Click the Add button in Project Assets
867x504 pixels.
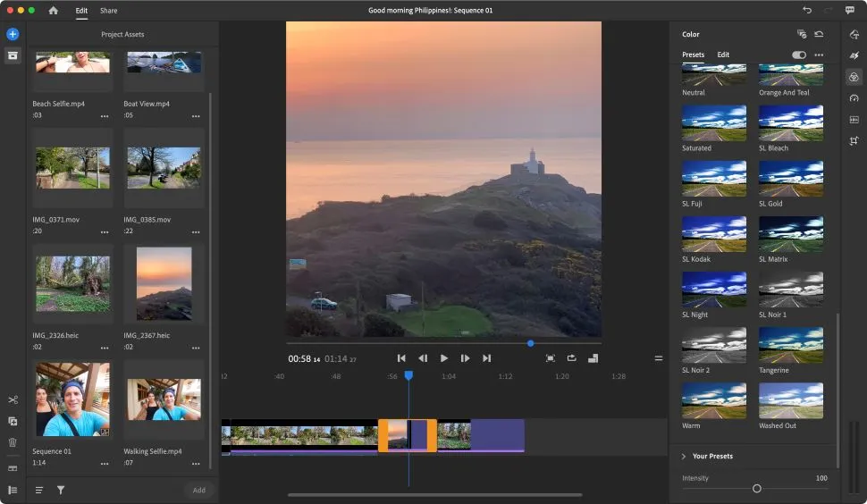(x=198, y=490)
